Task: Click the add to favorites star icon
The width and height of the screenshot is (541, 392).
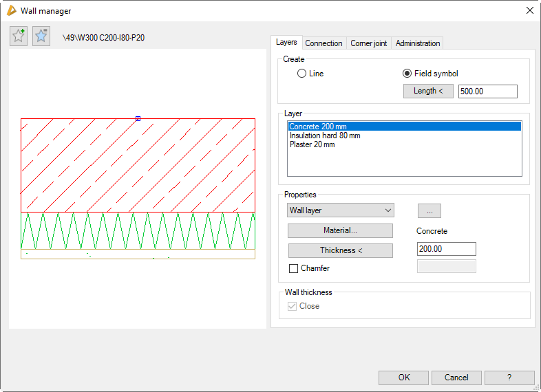Action: click(19, 36)
